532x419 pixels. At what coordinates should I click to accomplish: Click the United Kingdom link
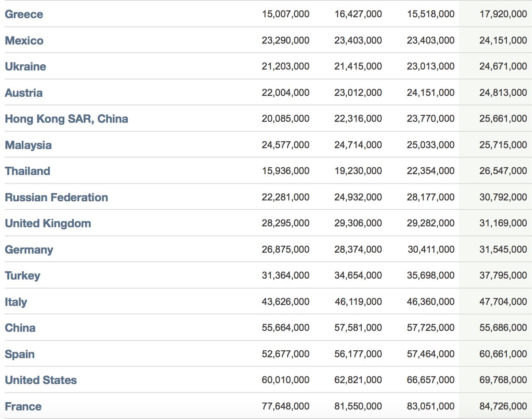(x=48, y=223)
